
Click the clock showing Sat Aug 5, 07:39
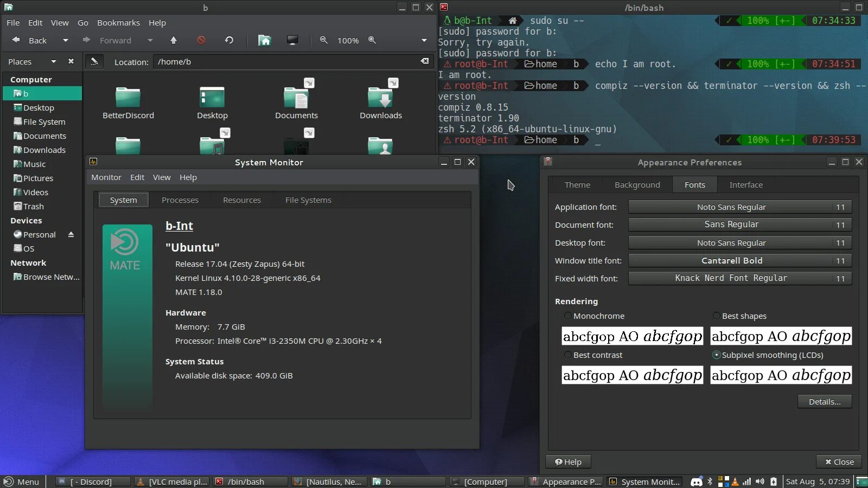(x=818, y=481)
